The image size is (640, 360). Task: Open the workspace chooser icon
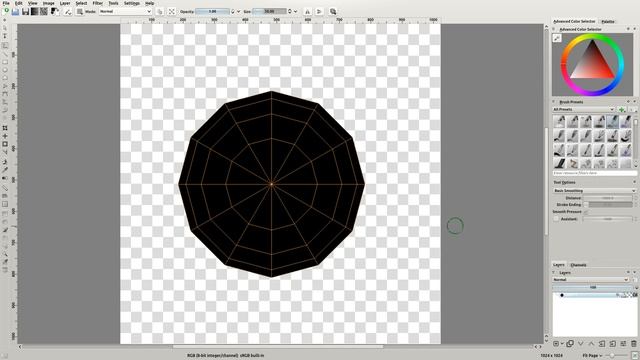tap(333, 11)
